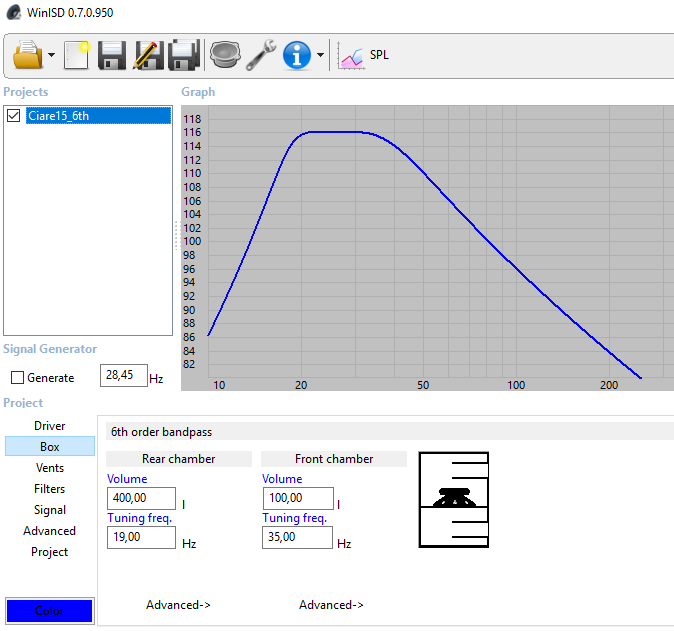Open the SPL graph type selector
The image size is (674, 631).
pos(364,55)
